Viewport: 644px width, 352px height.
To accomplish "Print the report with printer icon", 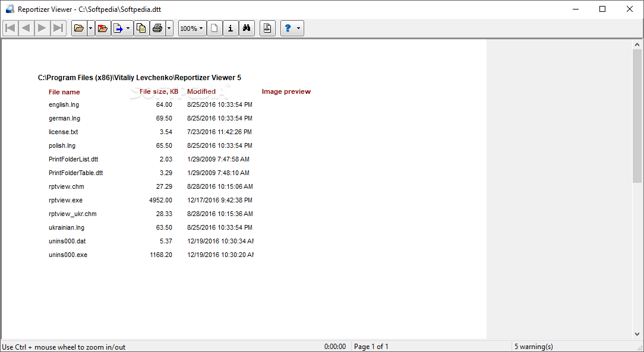I will [157, 28].
